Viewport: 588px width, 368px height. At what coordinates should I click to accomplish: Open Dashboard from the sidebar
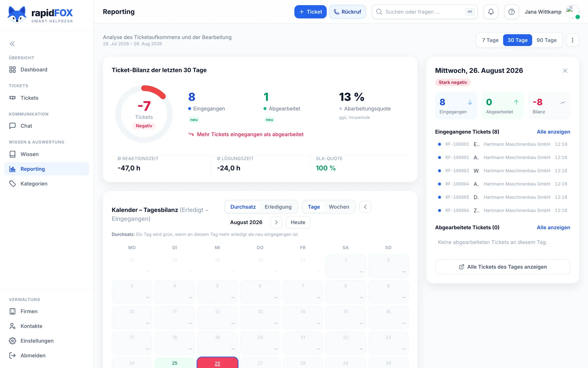(x=47, y=70)
